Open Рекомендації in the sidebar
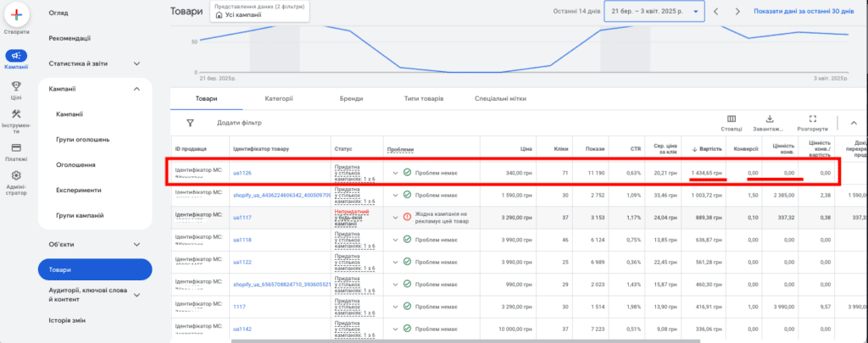868x343 pixels. pos(70,38)
